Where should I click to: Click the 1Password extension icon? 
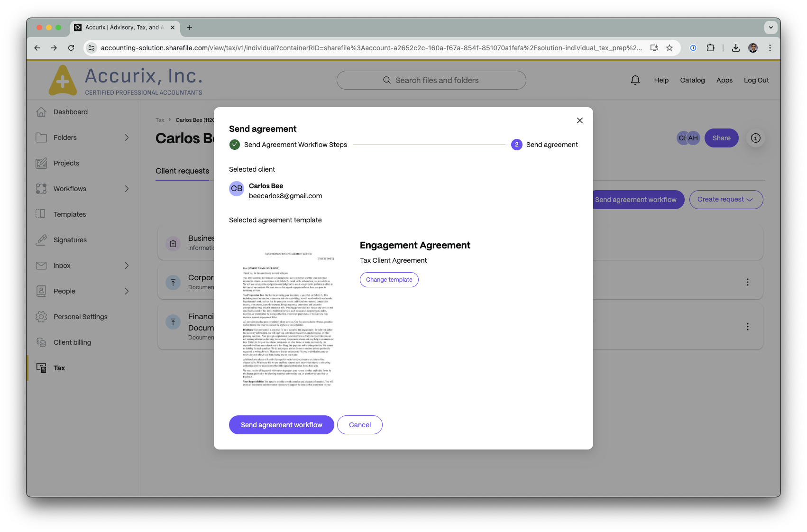(x=693, y=48)
